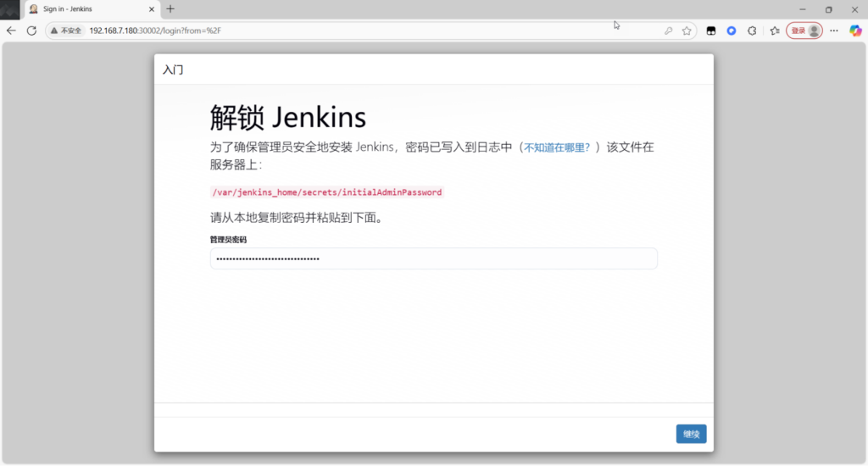Click the blue circular extension icon
The height and width of the screenshot is (466, 868).
coord(731,31)
